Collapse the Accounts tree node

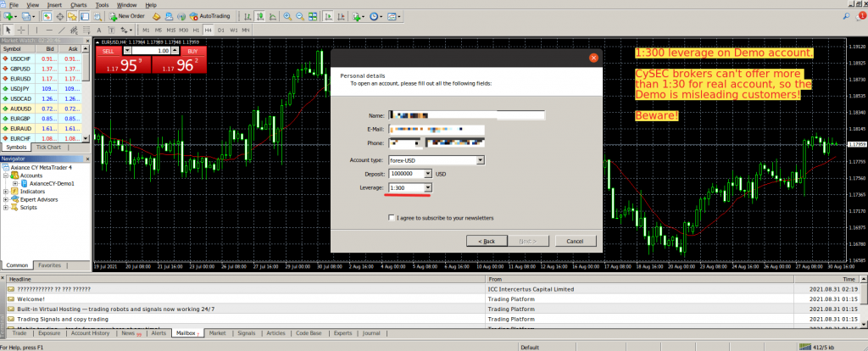tap(6, 175)
